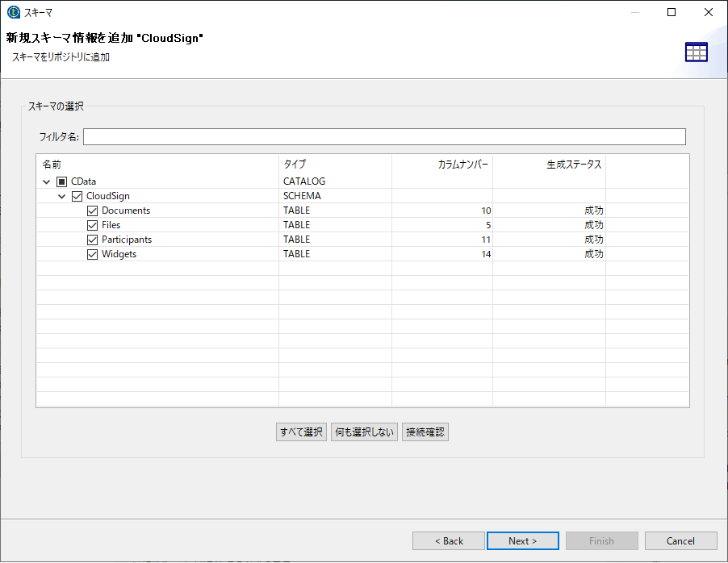Screen dimensions: 728x563
Task: Go back with the Back button
Action: coord(449,540)
